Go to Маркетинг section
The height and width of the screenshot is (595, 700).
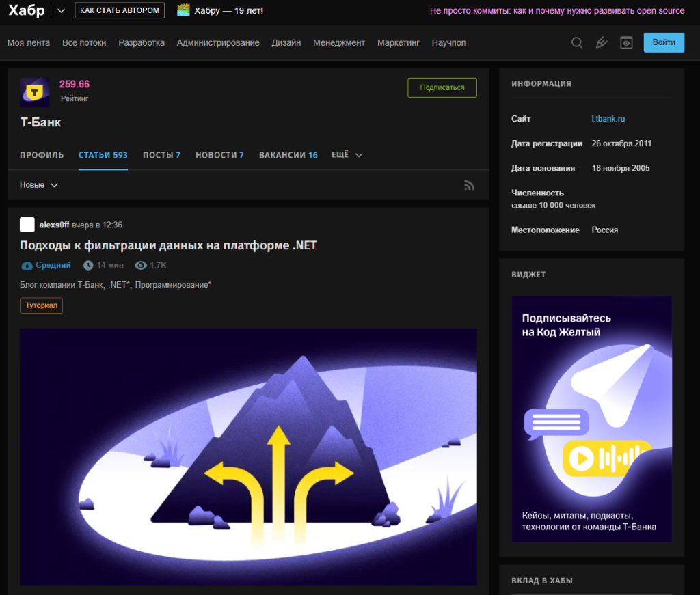[x=399, y=43]
